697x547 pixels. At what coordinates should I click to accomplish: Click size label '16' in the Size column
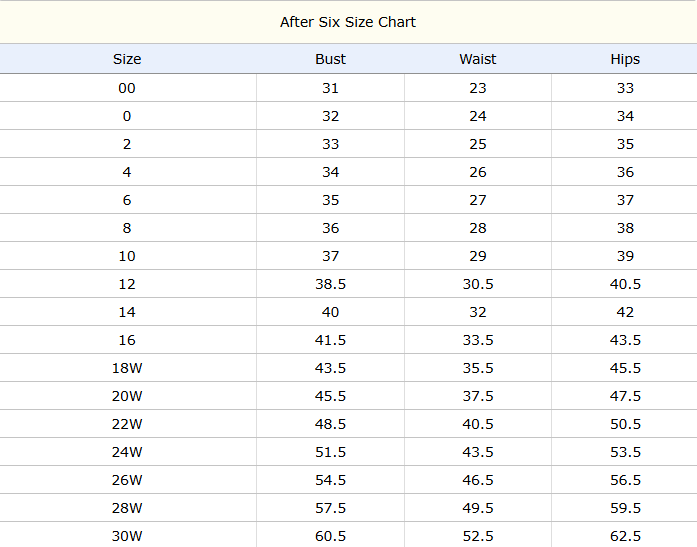(x=127, y=340)
